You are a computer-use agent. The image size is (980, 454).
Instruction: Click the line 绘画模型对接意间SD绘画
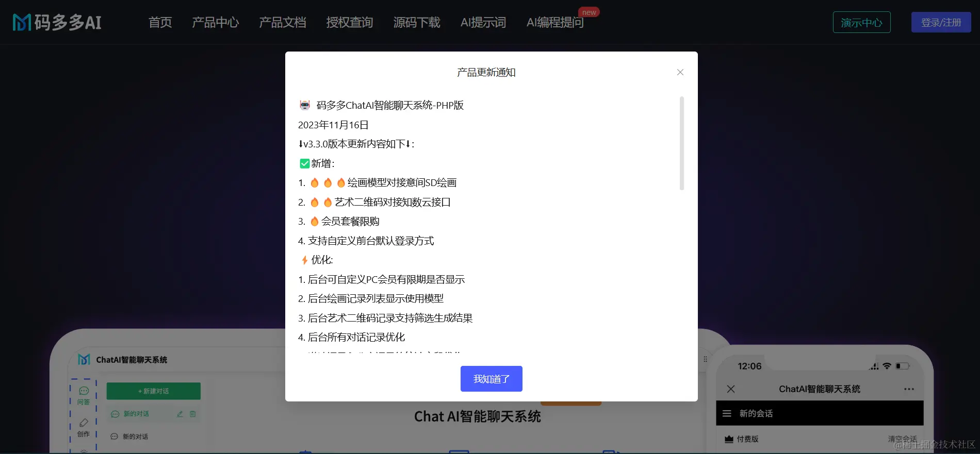point(378,182)
